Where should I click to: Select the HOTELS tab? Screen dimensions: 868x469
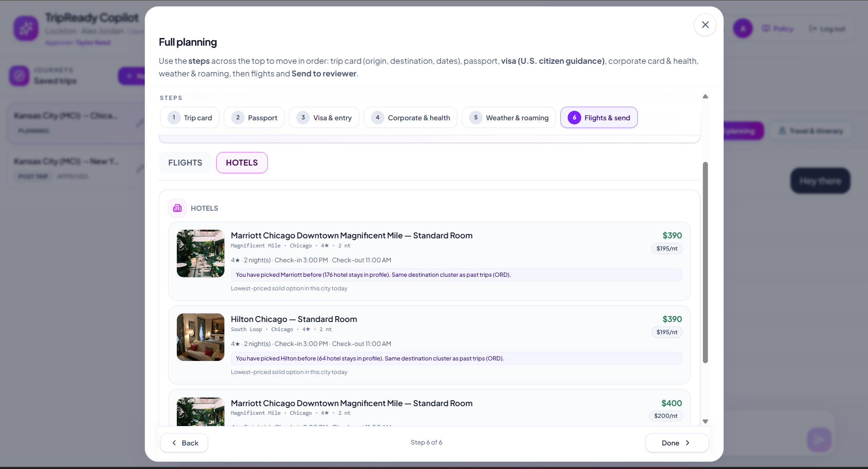(242, 163)
